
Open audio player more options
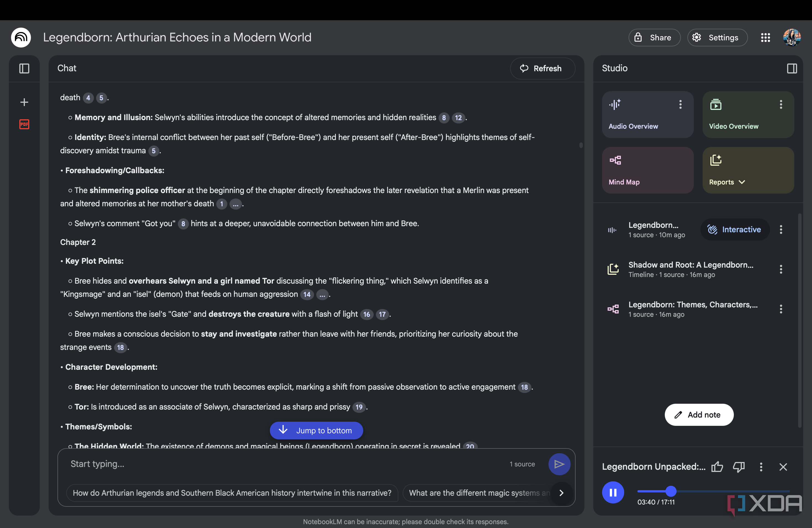click(761, 467)
